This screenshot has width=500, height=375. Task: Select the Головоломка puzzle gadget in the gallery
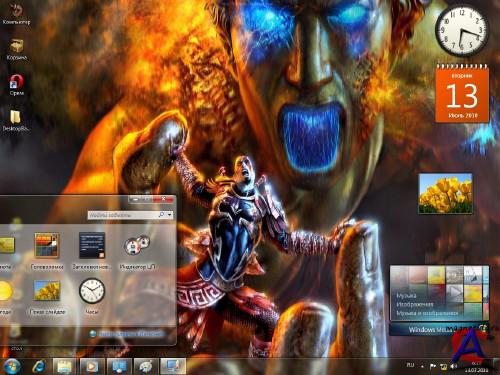(x=47, y=251)
